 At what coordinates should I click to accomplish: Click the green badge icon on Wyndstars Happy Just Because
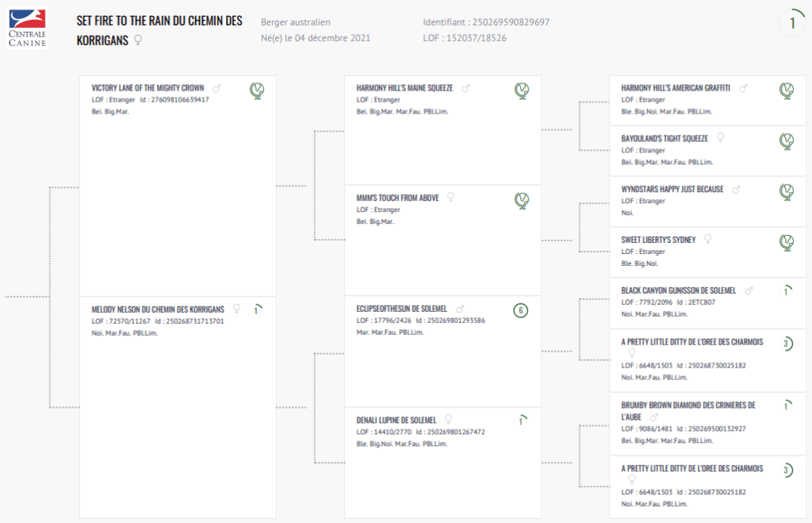pyautogui.click(x=787, y=192)
